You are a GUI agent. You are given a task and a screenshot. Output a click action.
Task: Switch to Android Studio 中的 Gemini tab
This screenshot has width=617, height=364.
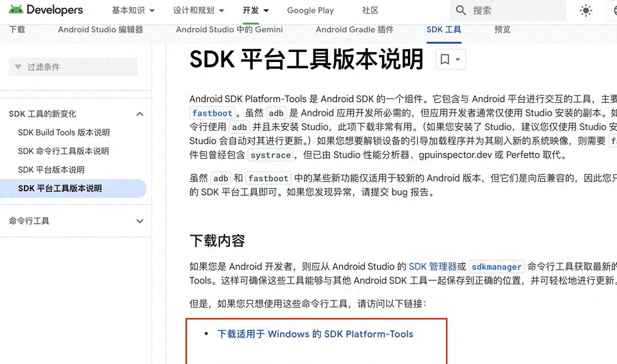pos(229,29)
